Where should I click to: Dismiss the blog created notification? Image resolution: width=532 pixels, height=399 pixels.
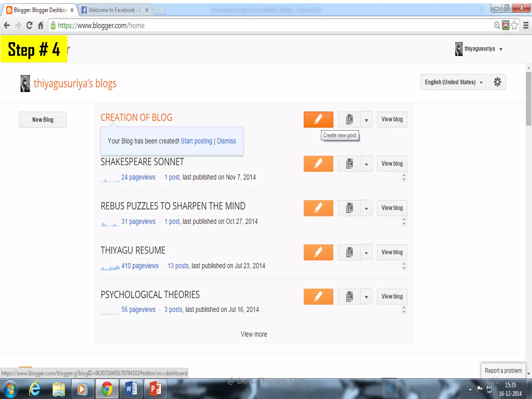[226, 141]
